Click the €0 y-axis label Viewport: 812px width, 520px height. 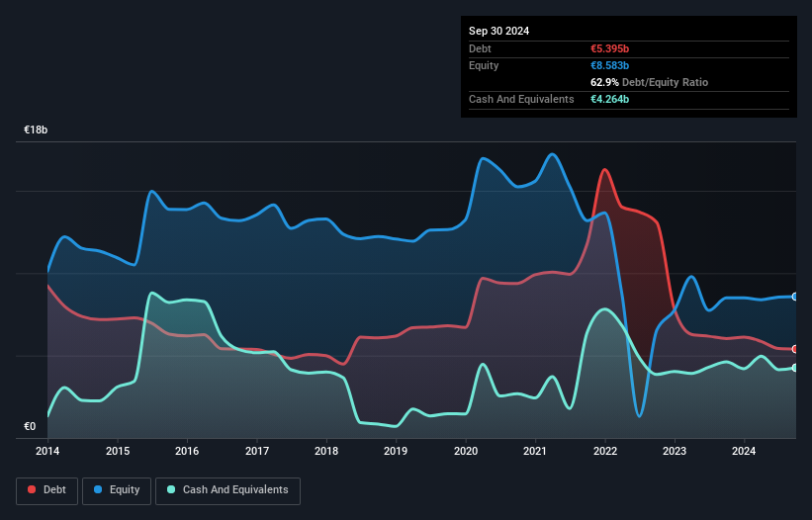click(30, 426)
